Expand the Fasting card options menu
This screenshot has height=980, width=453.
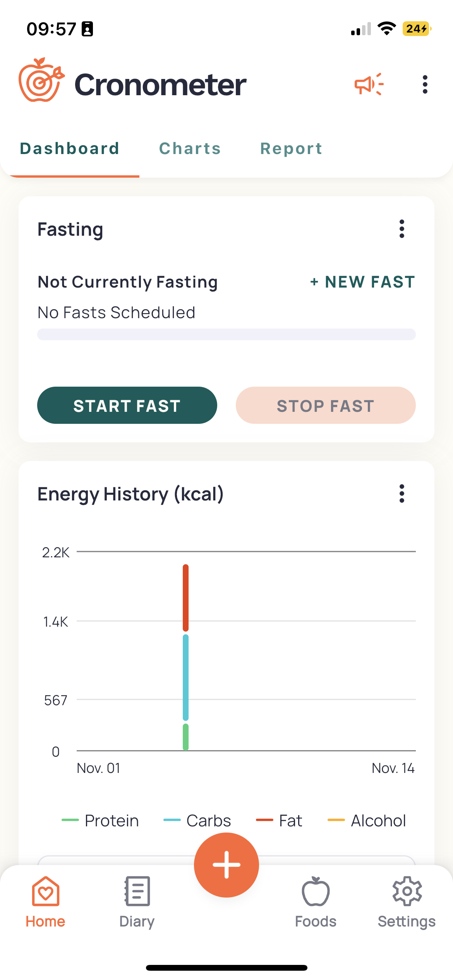pos(402,229)
